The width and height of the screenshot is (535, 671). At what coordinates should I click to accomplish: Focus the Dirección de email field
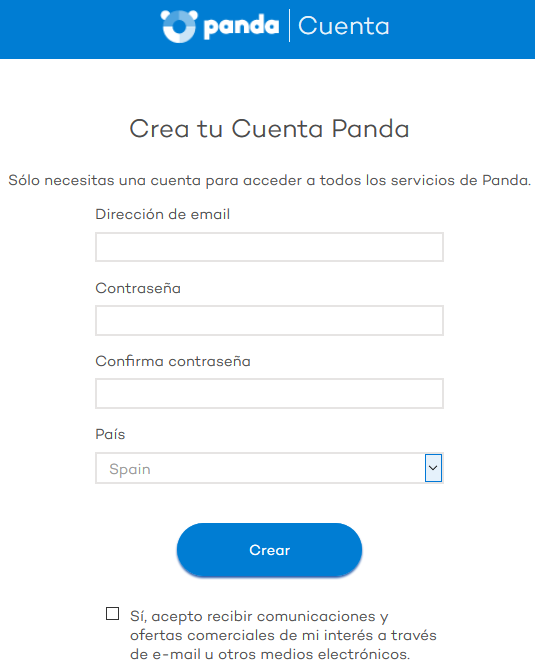pyautogui.click(x=269, y=247)
